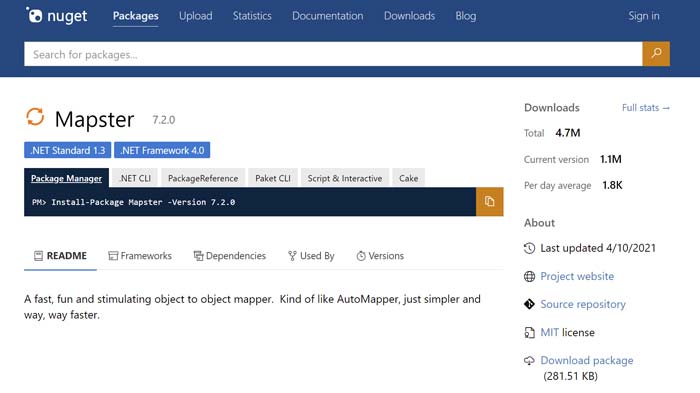Click the package size (281.51 KB) text

pyautogui.click(x=571, y=376)
